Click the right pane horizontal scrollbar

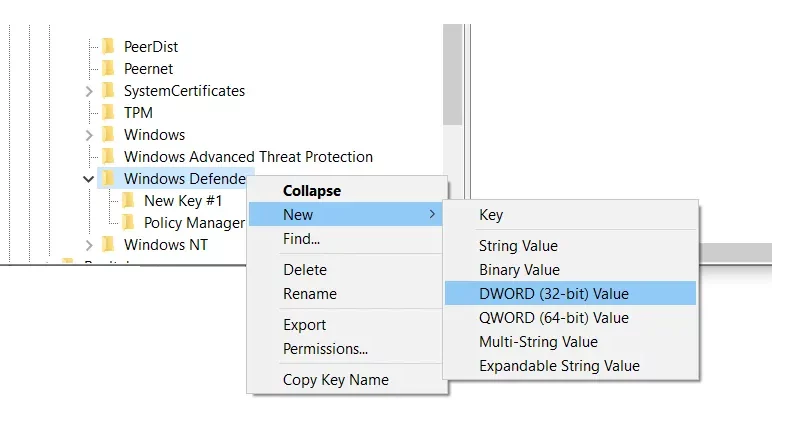[735, 253]
